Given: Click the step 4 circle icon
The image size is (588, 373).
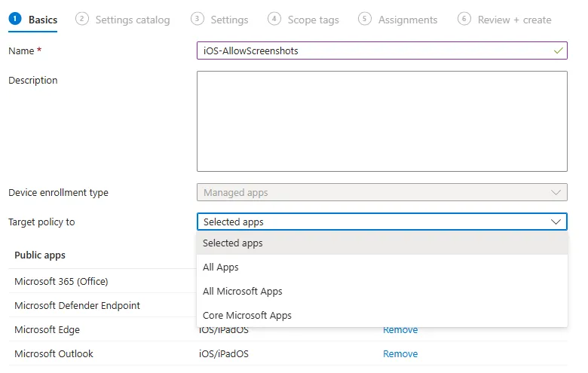Looking at the screenshot, I should click(274, 18).
